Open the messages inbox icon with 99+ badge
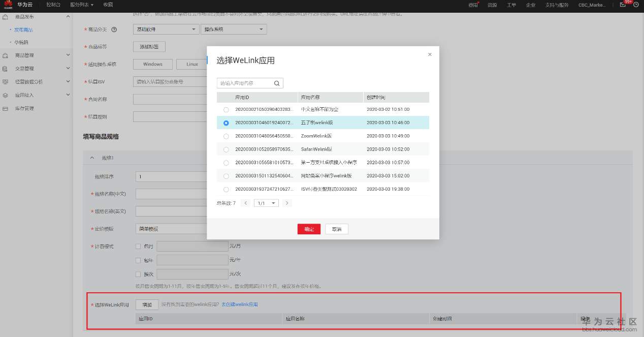 tap(623, 5)
